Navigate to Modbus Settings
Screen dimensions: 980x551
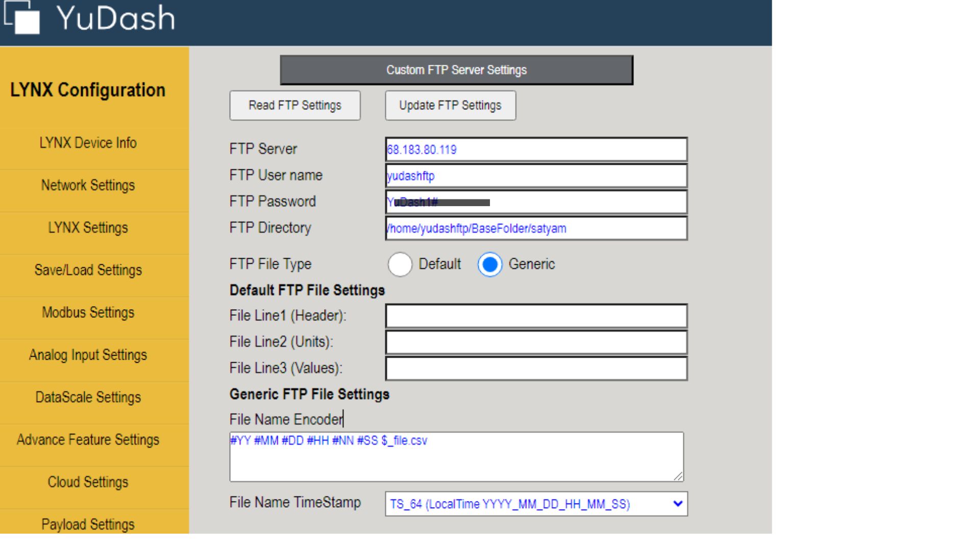point(88,312)
